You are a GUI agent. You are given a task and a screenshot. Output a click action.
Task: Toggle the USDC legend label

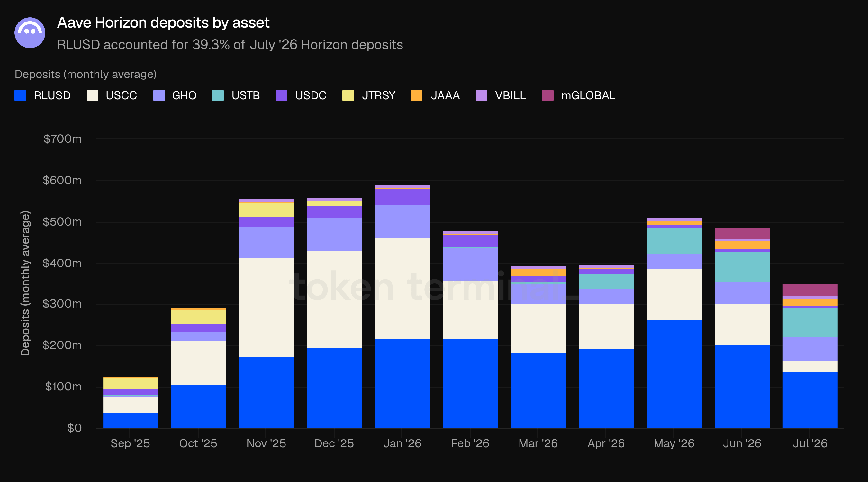[311, 95]
